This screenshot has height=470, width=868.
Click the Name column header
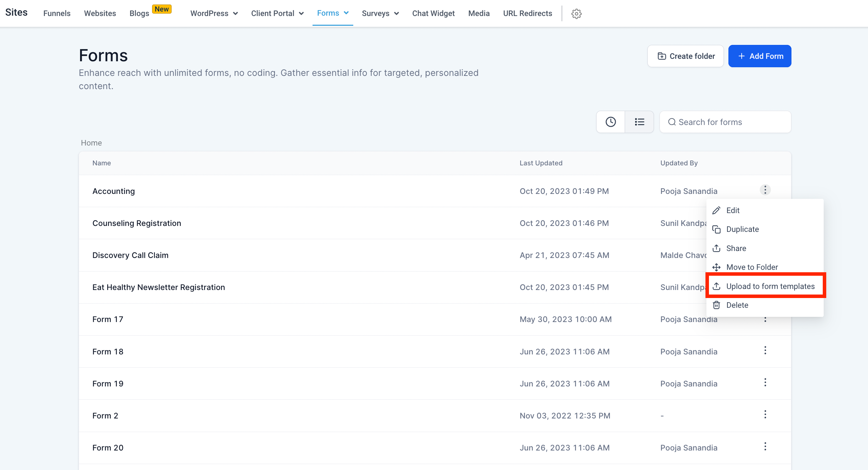[102, 163]
